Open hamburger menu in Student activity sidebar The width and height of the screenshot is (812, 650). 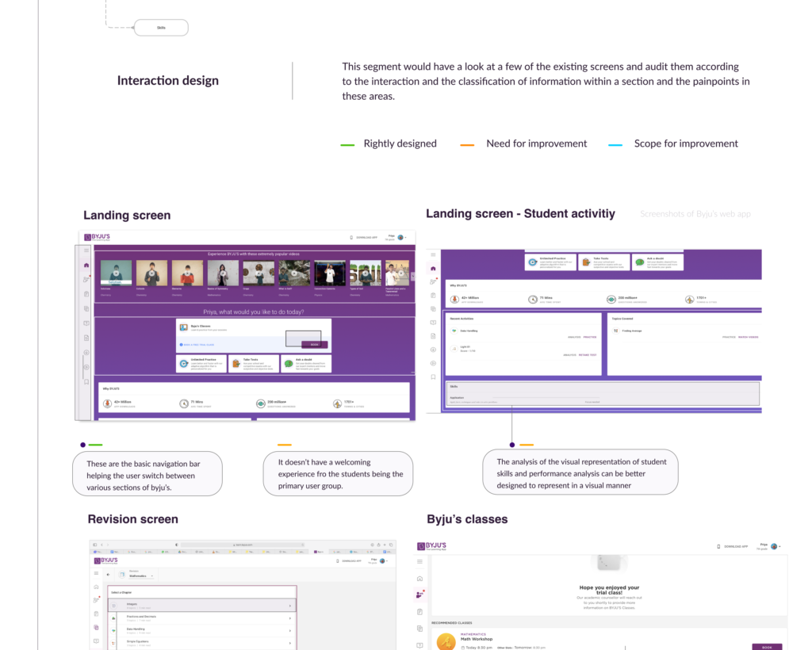(432, 254)
